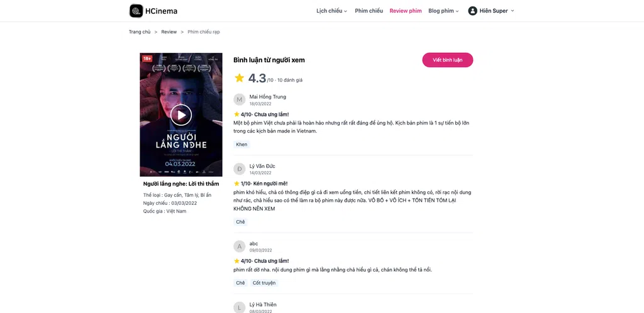The image size is (644, 313).
Task: Click the yellow star beside 4.3 rating
Action: [239, 77]
